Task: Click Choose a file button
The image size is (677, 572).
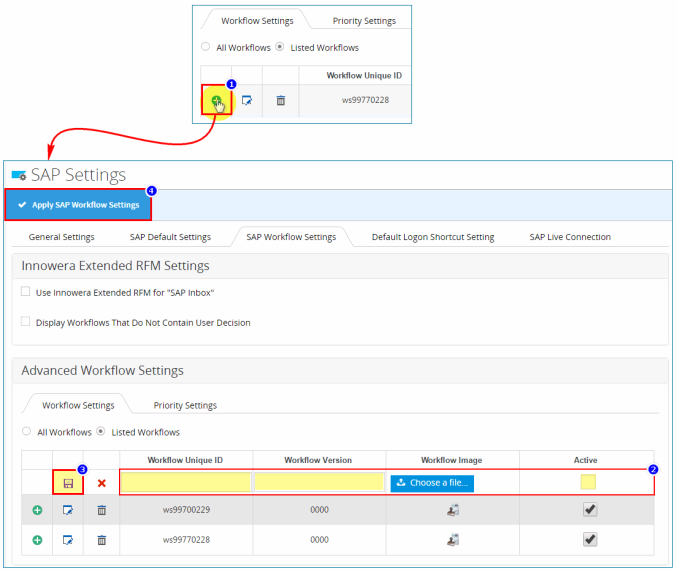Action: pos(432,483)
